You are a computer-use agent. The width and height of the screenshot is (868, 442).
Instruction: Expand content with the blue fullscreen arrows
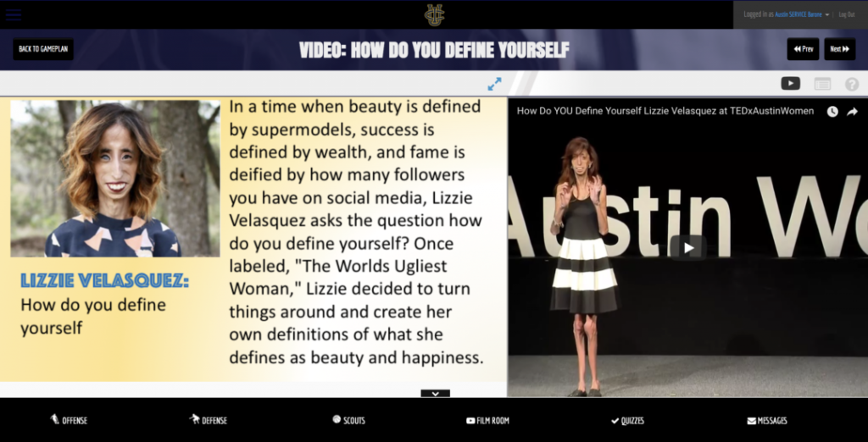(x=494, y=84)
